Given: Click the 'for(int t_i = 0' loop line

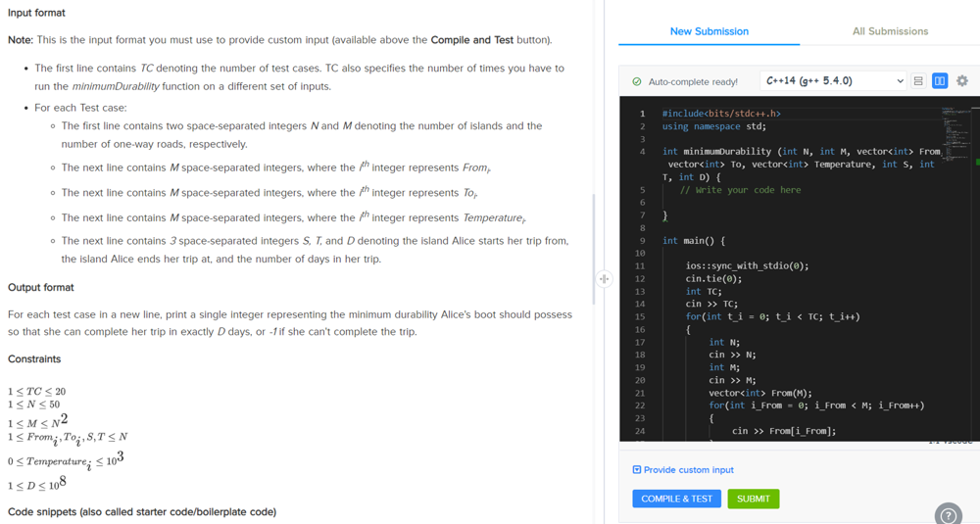Looking at the screenshot, I should click(x=772, y=316).
